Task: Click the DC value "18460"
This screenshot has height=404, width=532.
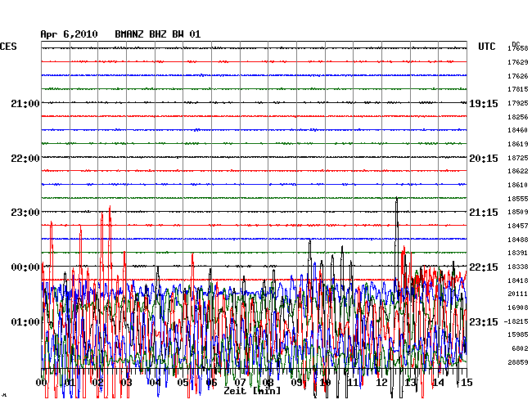Action: pos(518,130)
